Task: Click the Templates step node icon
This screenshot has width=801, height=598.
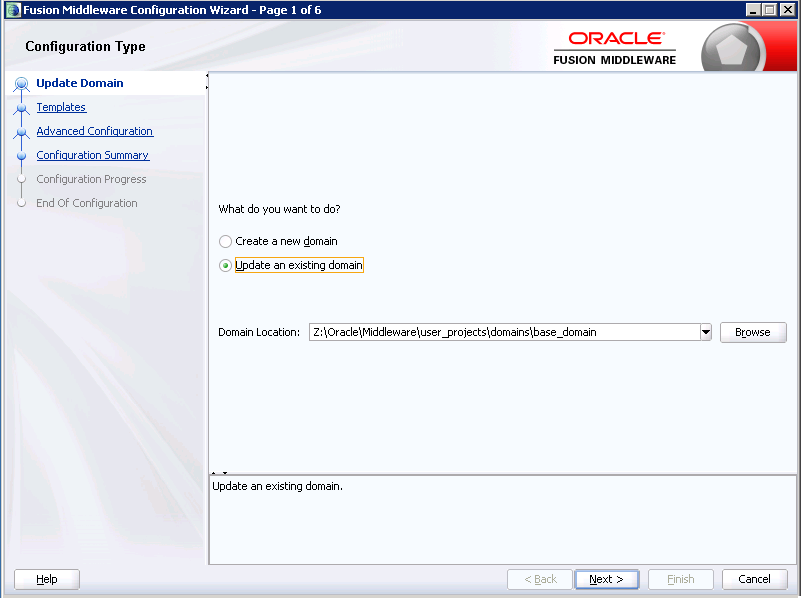Action: 21,108
